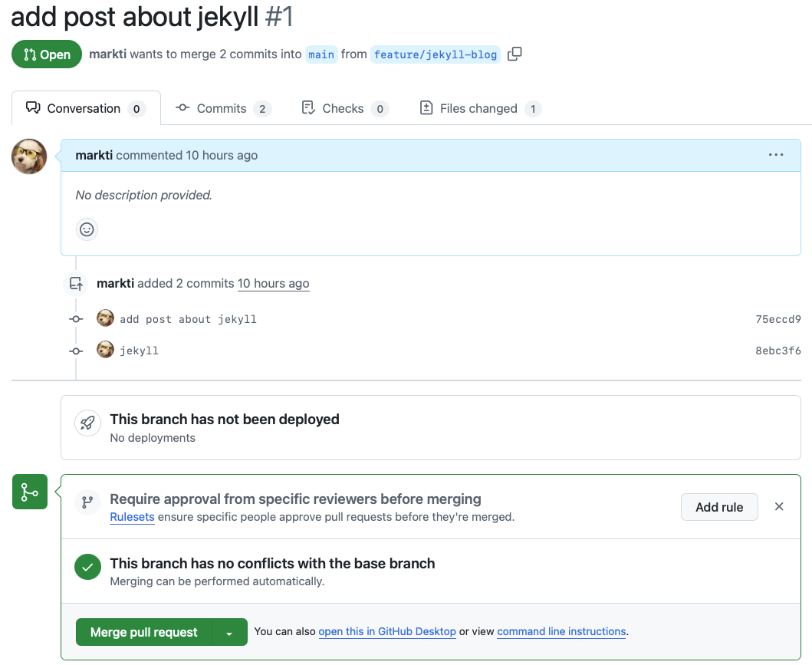Click markti's avatar beside the comment
Image resolution: width=812 pixels, height=665 pixels.
click(x=29, y=156)
